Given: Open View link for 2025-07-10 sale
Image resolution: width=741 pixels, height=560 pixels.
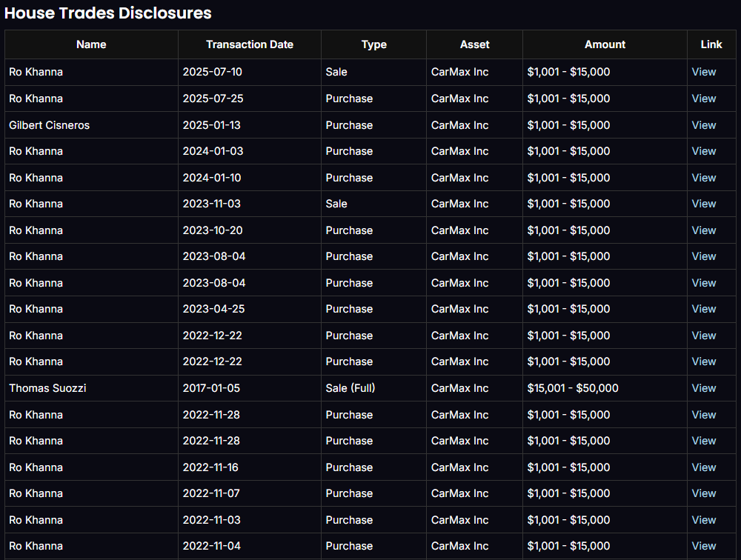Looking at the screenshot, I should (x=703, y=72).
